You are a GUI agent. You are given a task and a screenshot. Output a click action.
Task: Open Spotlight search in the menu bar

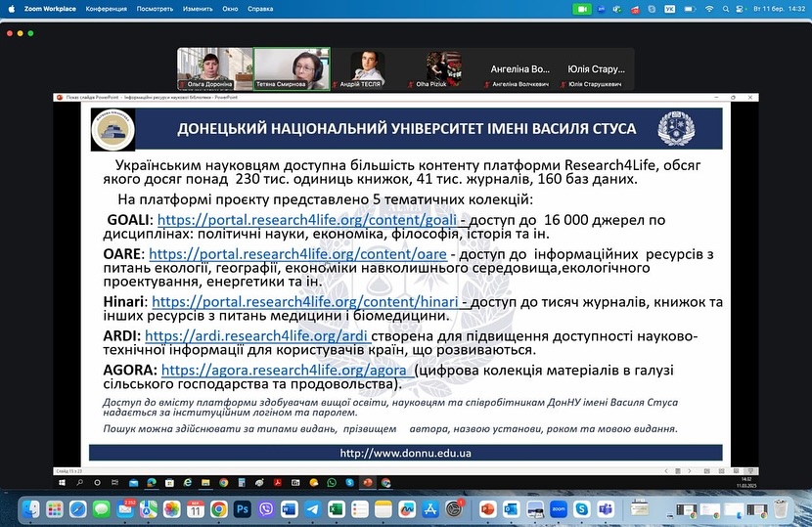(726, 9)
